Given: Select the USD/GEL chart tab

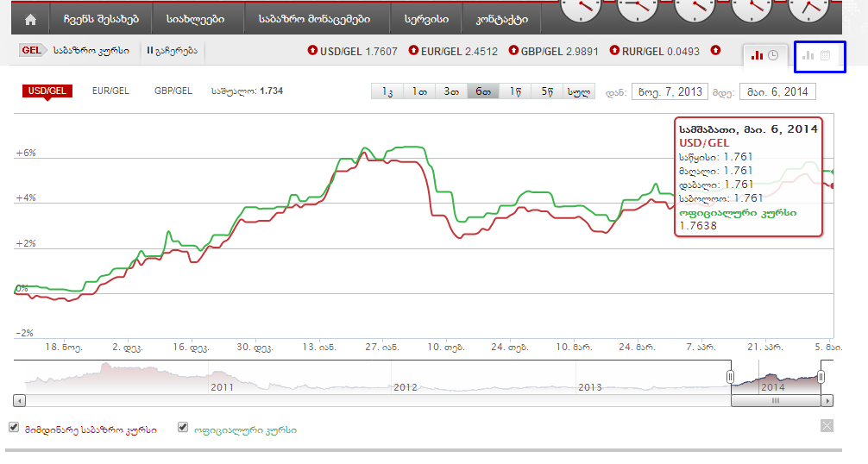Looking at the screenshot, I should click(47, 91).
